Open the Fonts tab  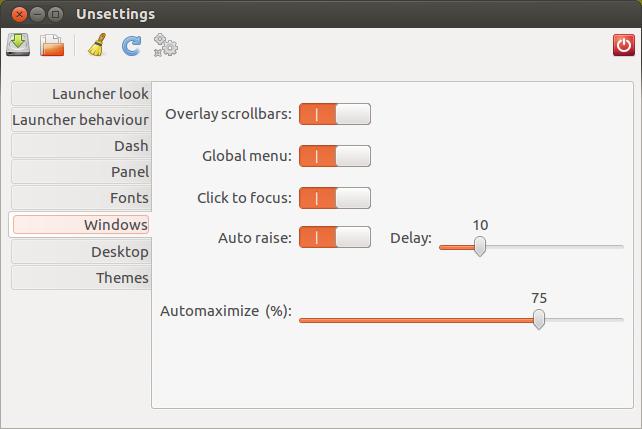81,198
